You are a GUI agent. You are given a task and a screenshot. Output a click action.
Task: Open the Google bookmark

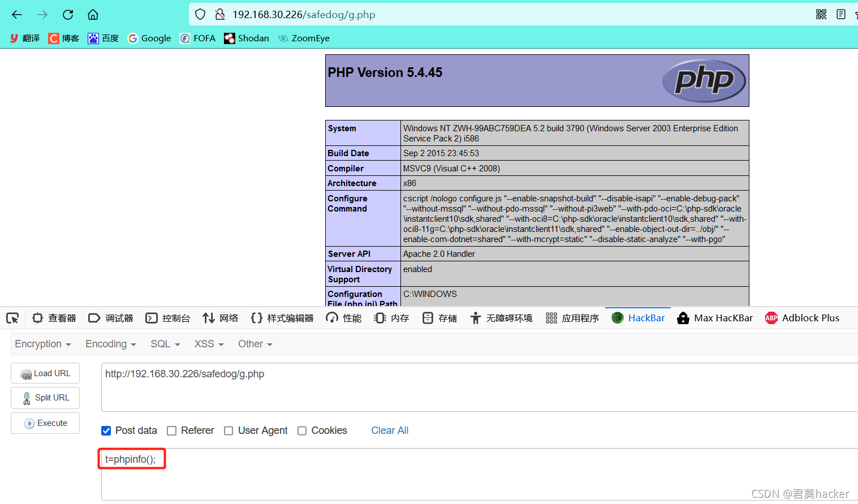(149, 38)
